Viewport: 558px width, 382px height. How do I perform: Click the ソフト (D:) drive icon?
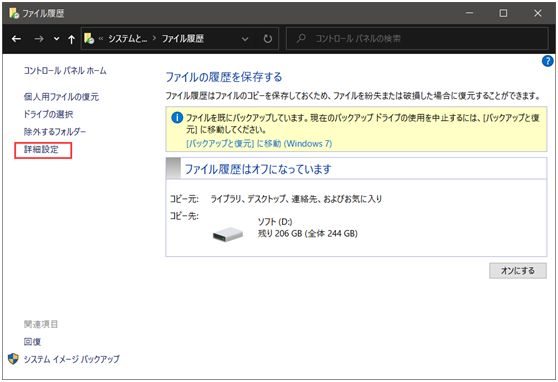click(x=228, y=235)
